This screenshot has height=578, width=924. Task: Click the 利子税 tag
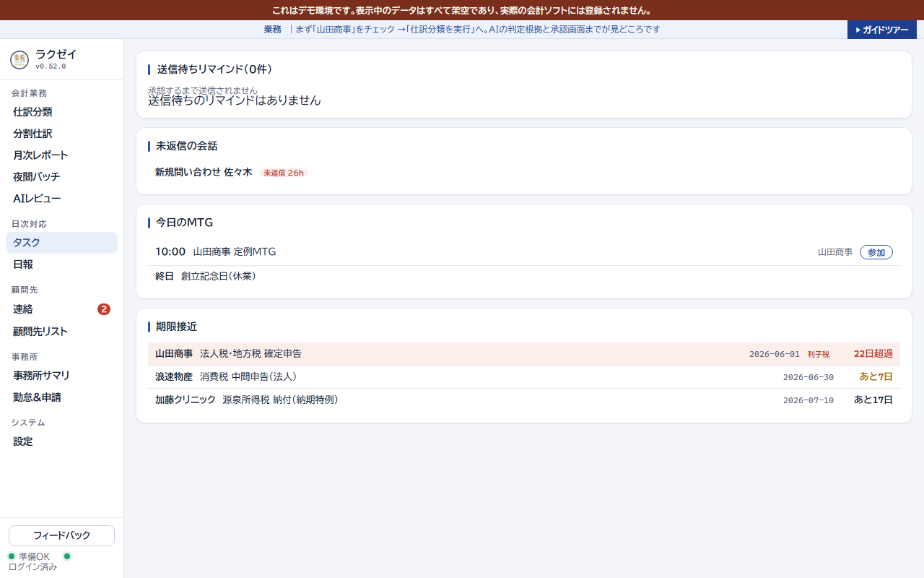tap(819, 355)
